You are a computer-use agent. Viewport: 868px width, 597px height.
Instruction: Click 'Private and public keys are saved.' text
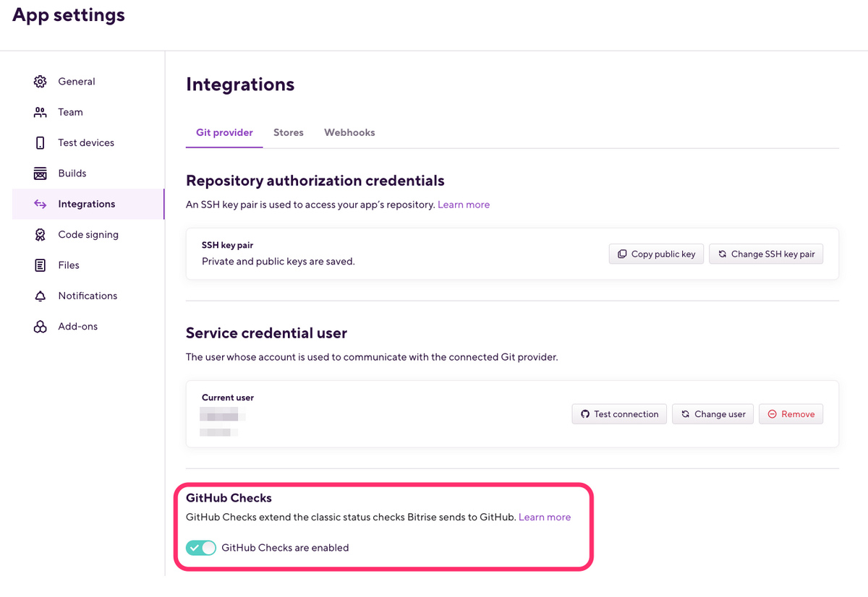point(278,262)
